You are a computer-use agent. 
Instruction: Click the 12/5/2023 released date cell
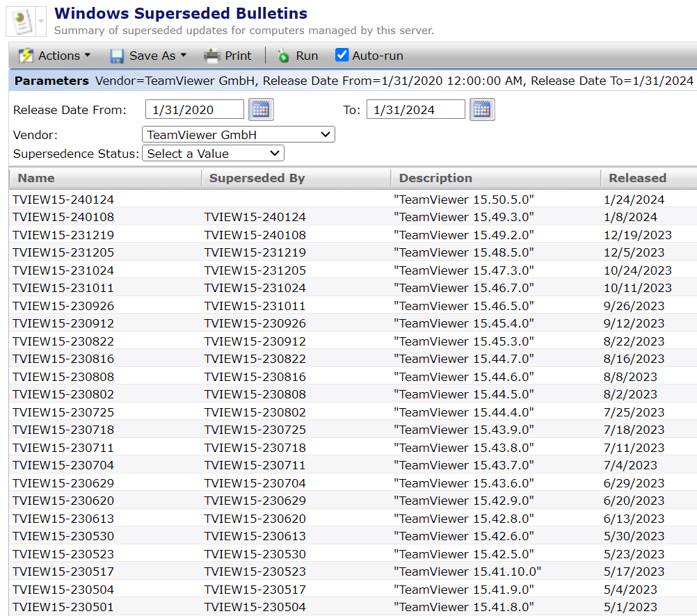coord(634,252)
